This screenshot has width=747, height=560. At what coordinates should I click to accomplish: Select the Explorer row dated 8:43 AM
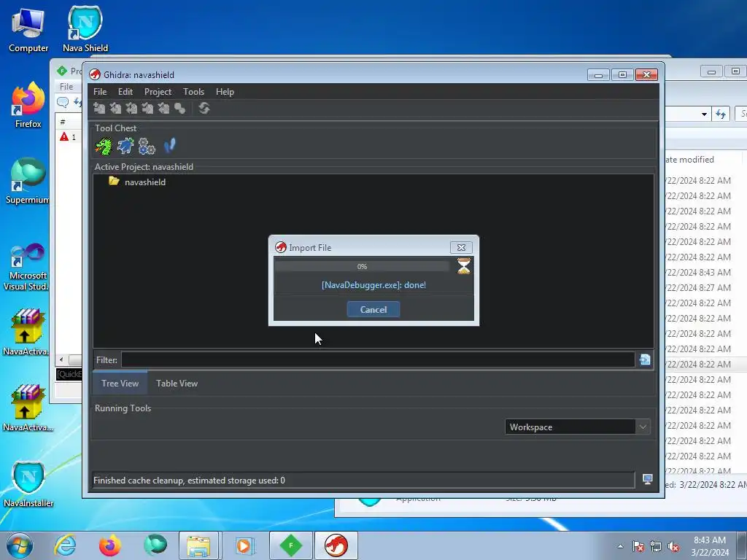pyautogui.click(x=699, y=273)
